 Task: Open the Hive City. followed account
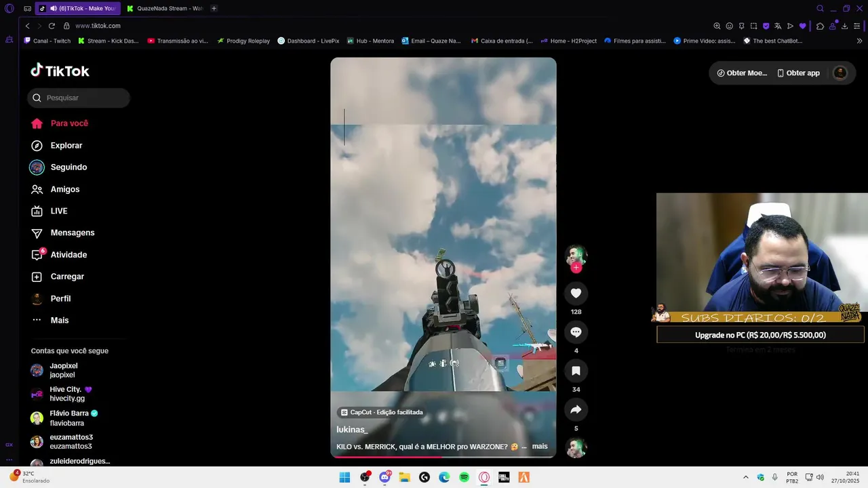61,394
